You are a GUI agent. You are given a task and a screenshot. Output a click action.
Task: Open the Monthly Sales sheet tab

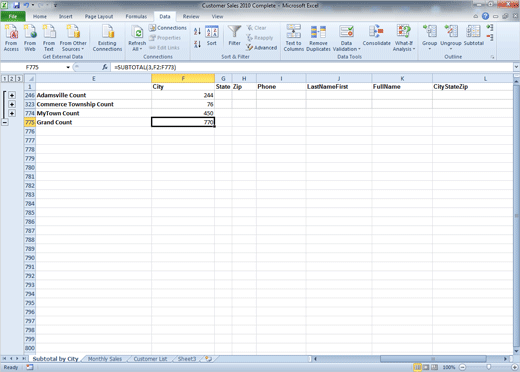[105, 359]
